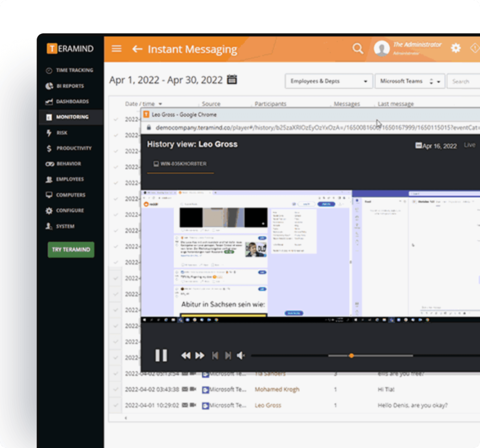Click the Teams icon in Leo Gross's row
Screen dimensions: 480x448
click(x=205, y=406)
